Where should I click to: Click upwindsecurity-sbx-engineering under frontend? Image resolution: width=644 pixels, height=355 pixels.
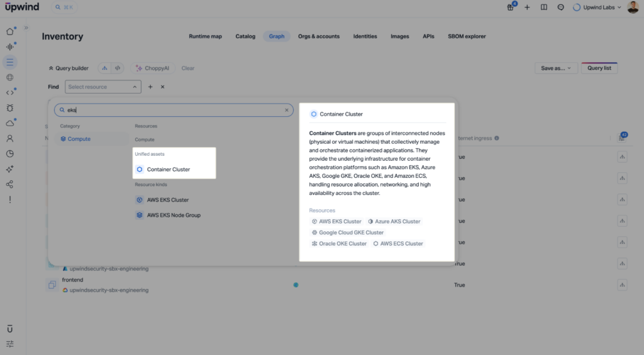coord(109,290)
